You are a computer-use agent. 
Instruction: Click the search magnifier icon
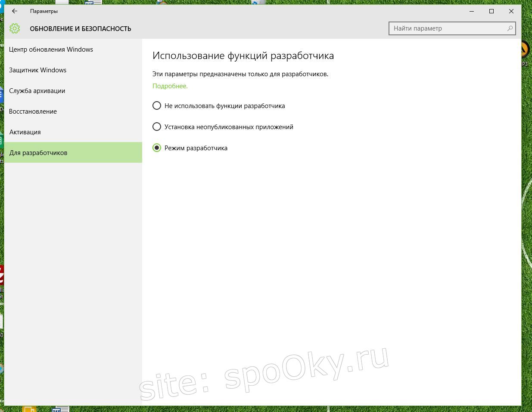[510, 28]
